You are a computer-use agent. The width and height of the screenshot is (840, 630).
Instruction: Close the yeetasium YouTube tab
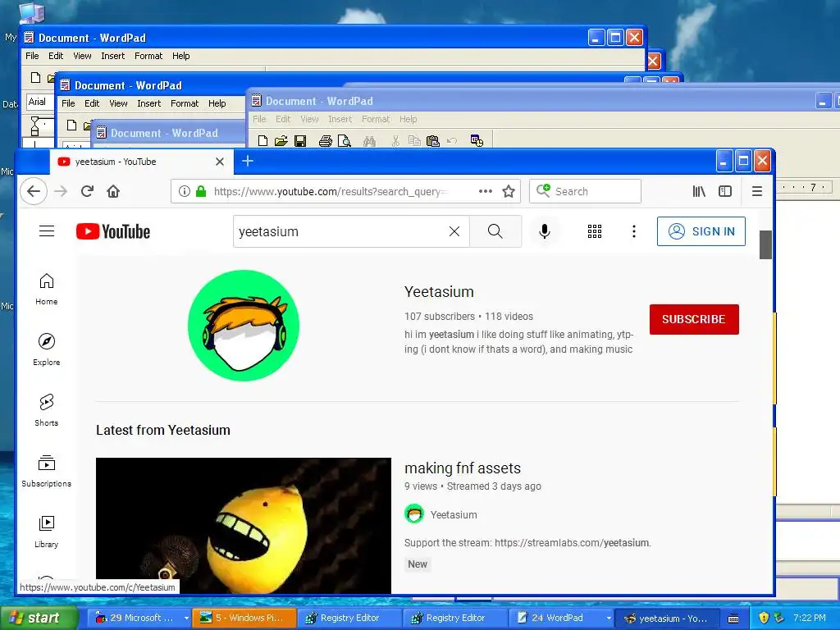[220, 162]
